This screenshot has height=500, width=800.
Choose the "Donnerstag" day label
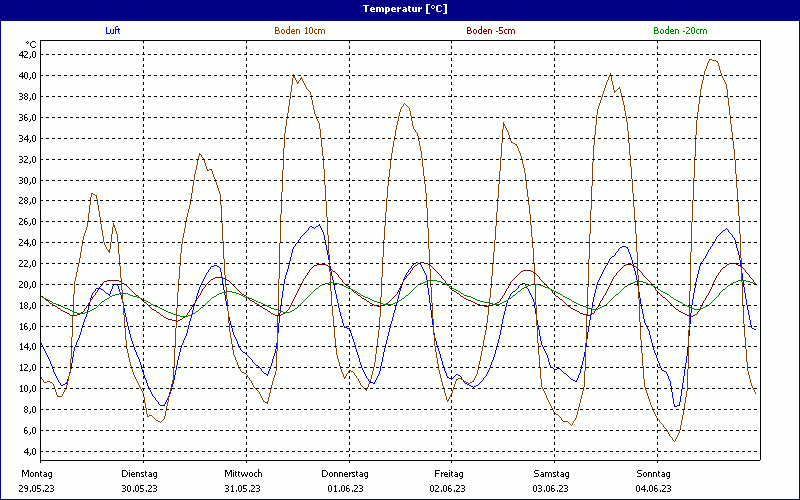[345, 473]
